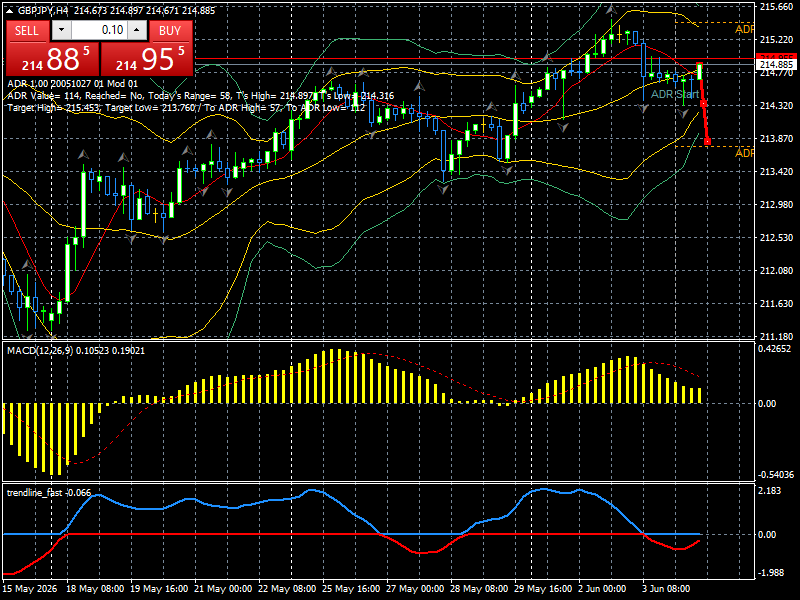Select the trendline_fast -0.066 indicator label

tap(49, 493)
